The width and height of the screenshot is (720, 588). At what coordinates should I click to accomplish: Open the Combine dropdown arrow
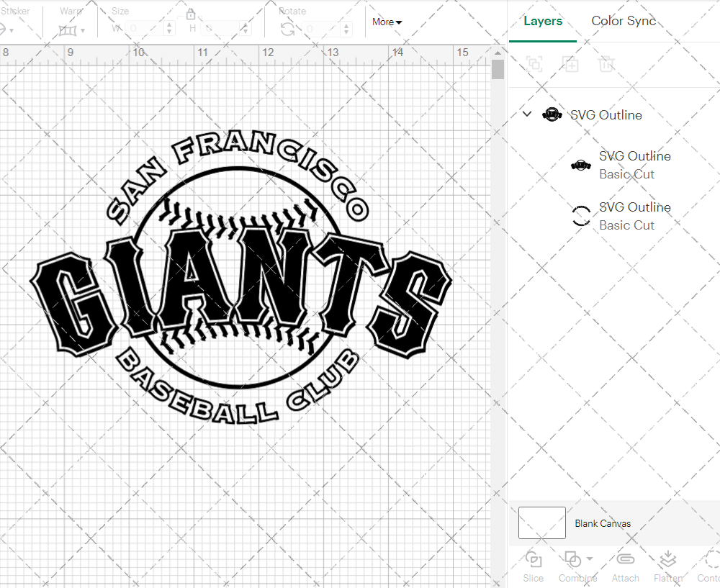tap(590, 559)
